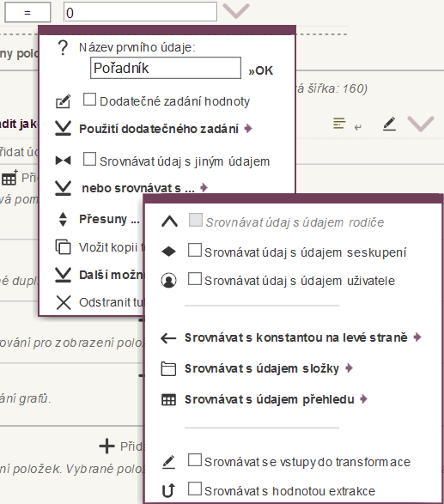
Task: Enable Srovnávat s hodnotou extrakce checkbox
Action: pos(195,489)
